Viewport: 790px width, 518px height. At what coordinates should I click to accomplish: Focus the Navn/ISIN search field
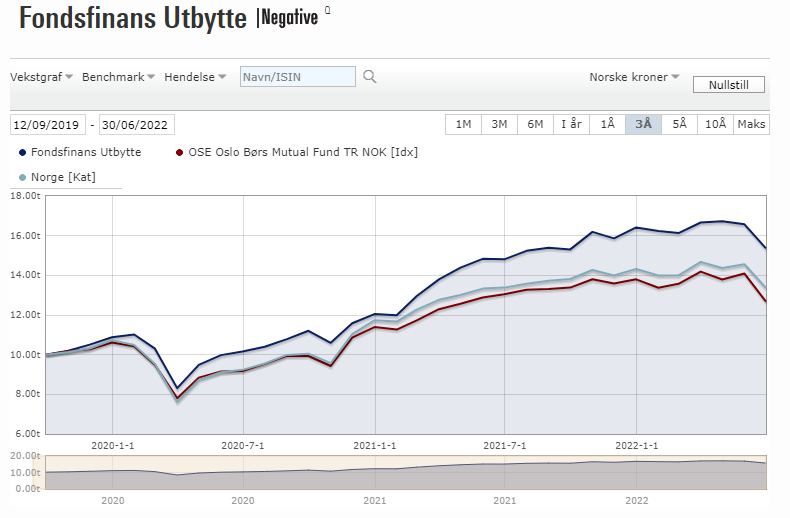(x=298, y=77)
